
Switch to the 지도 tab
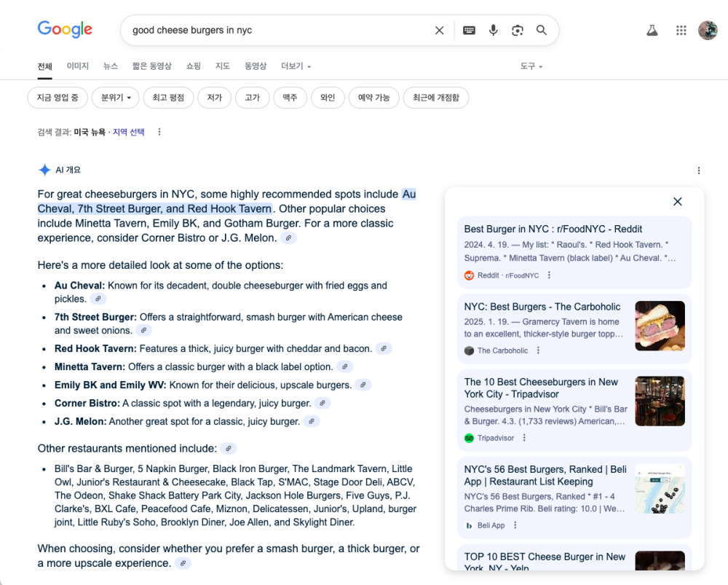(x=222, y=66)
